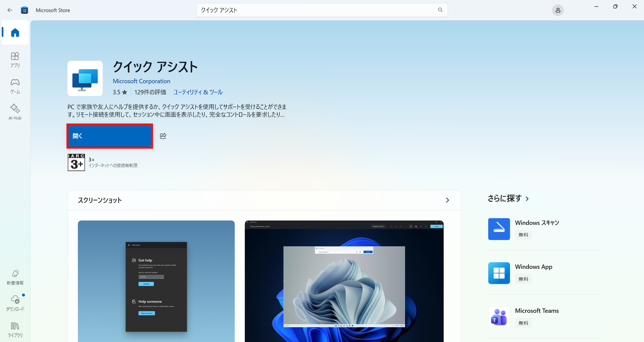Click the search box with クイック アシスト

315,10
